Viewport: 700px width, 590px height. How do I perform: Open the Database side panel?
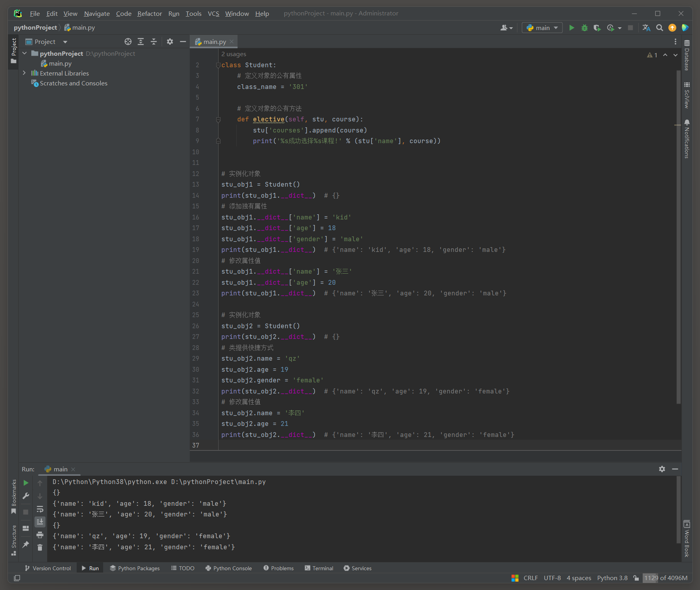coord(687,55)
